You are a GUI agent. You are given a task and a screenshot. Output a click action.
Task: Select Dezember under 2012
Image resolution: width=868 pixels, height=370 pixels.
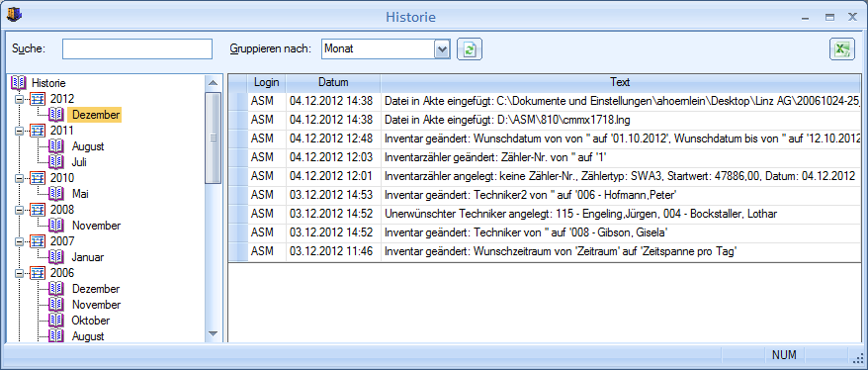[x=96, y=115]
